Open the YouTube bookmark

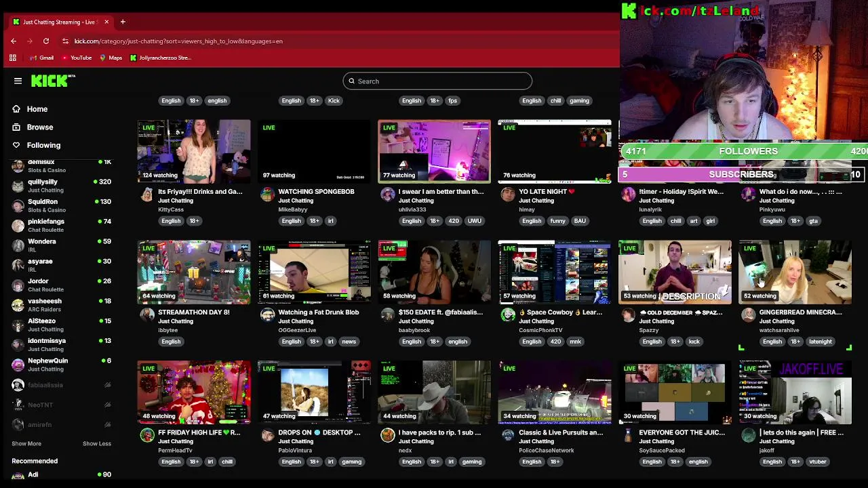(x=76, y=58)
